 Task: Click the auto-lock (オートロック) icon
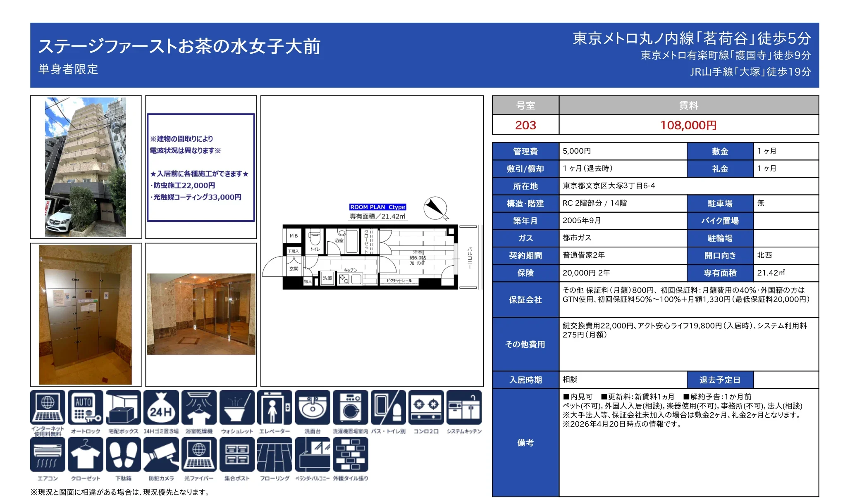[x=86, y=408]
